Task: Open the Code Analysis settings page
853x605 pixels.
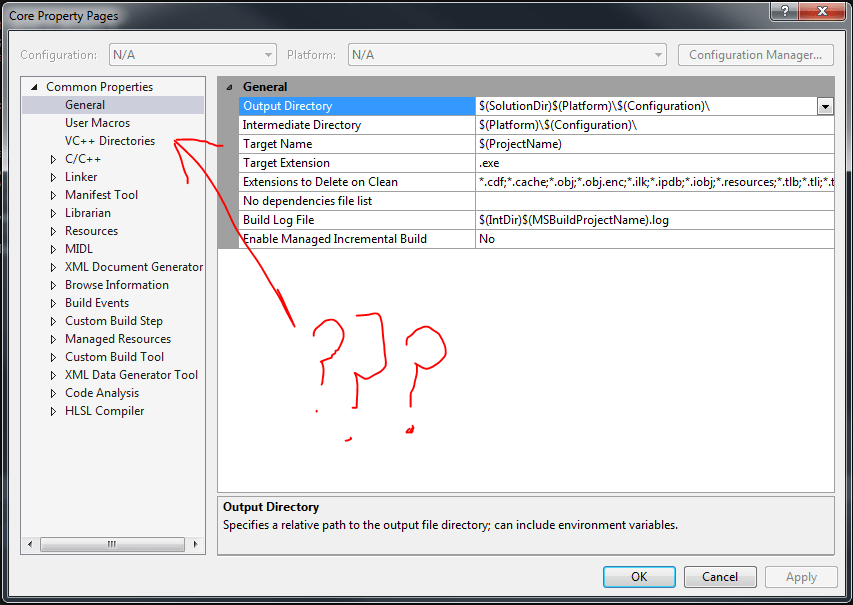Action: click(101, 392)
